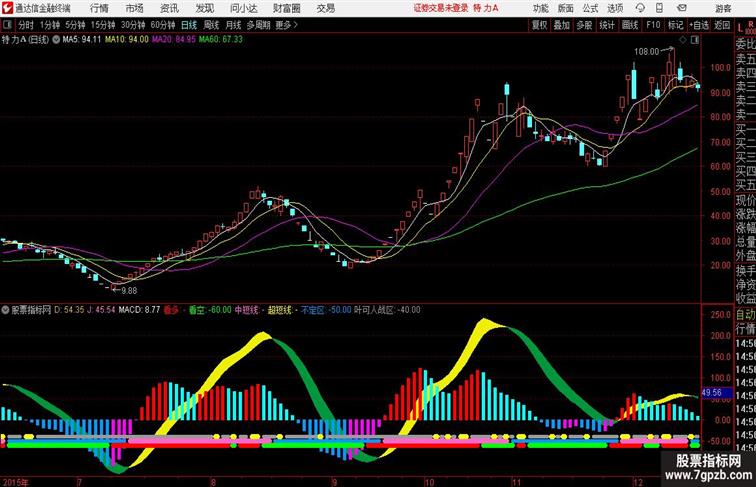The height and width of the screenshot is (487, 756).
Task: Click the MACD: 8.77 label
Action: (x=139, y=310)
